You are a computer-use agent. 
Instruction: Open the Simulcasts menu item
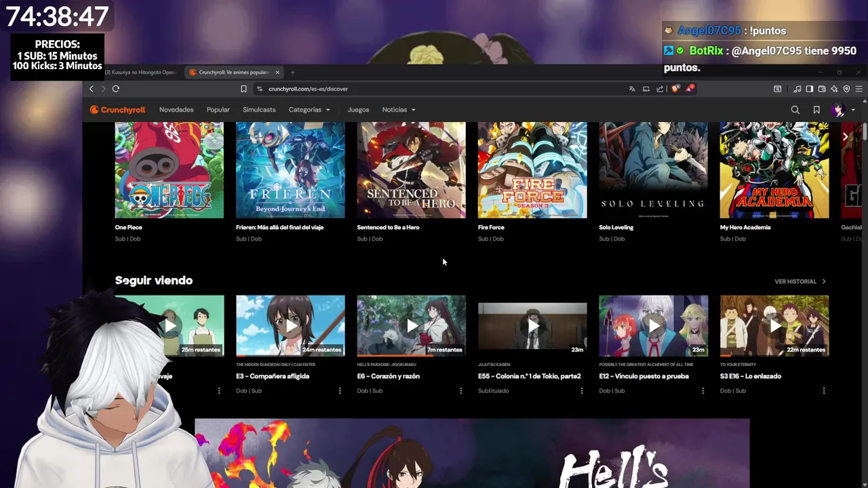click(259, 110)
